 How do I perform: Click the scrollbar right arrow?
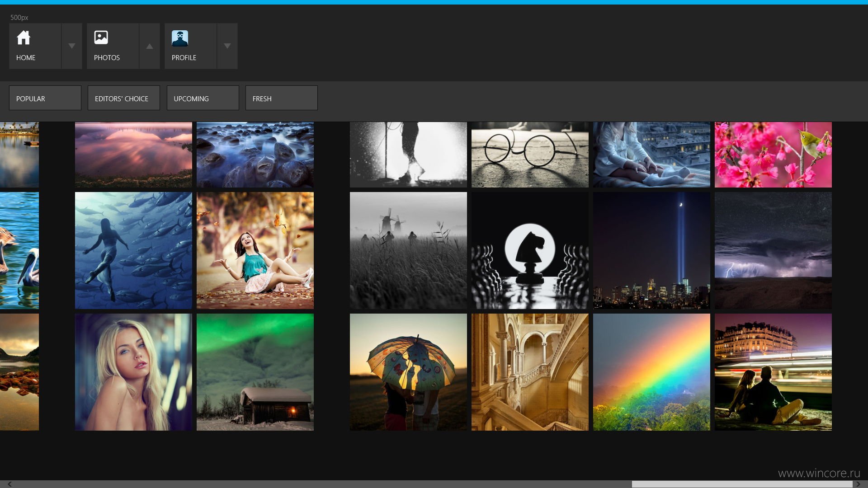pyautogui.click(x=858, y=484)
